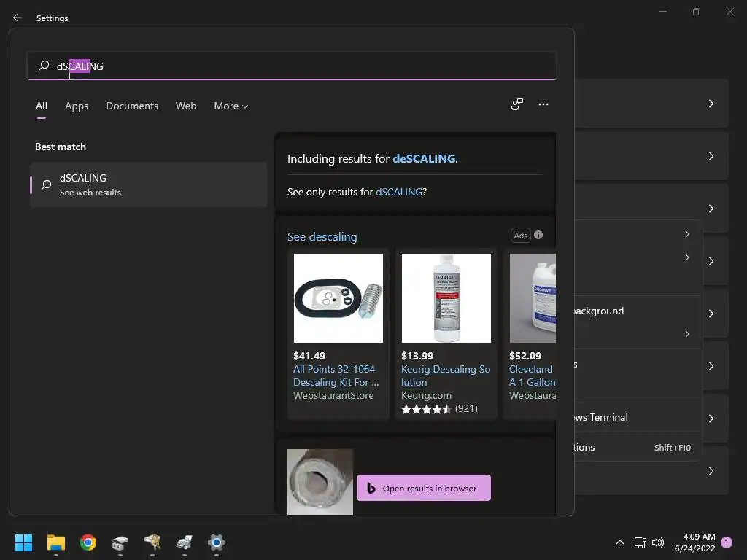Open the Windows Terminal context menu entry
Screen dimensions: 747x560
[x=638, y=417]
